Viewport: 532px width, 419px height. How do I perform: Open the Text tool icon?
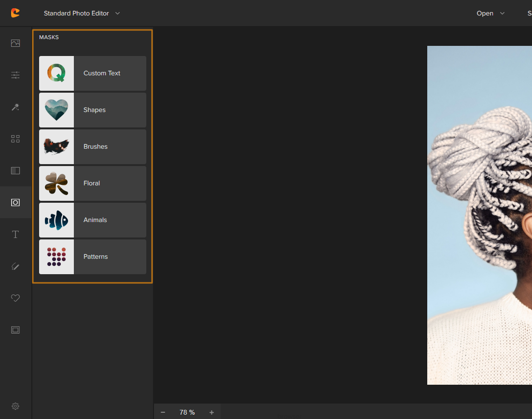tap(15, 235)
